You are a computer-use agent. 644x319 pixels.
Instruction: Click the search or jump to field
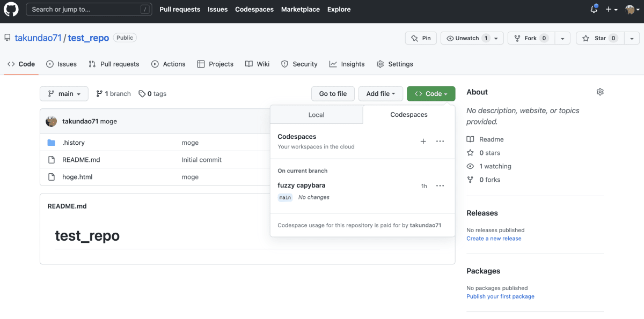(x=89, y=9)
